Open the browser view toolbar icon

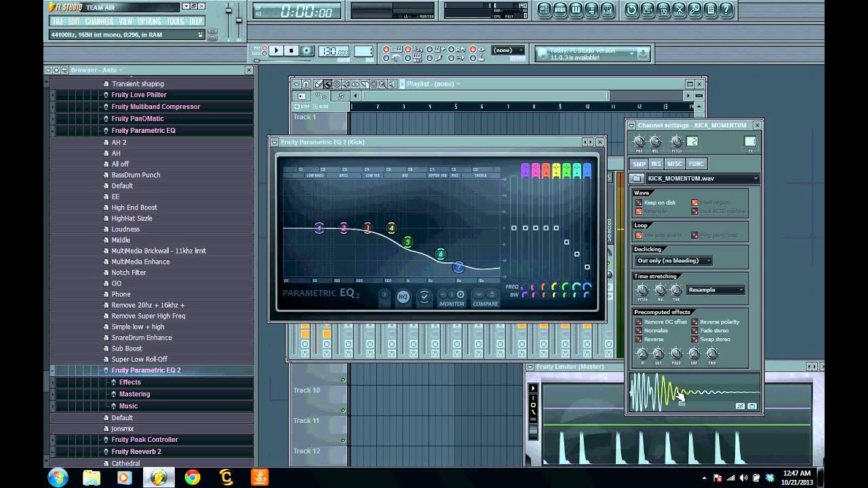(x=591, y=9)
